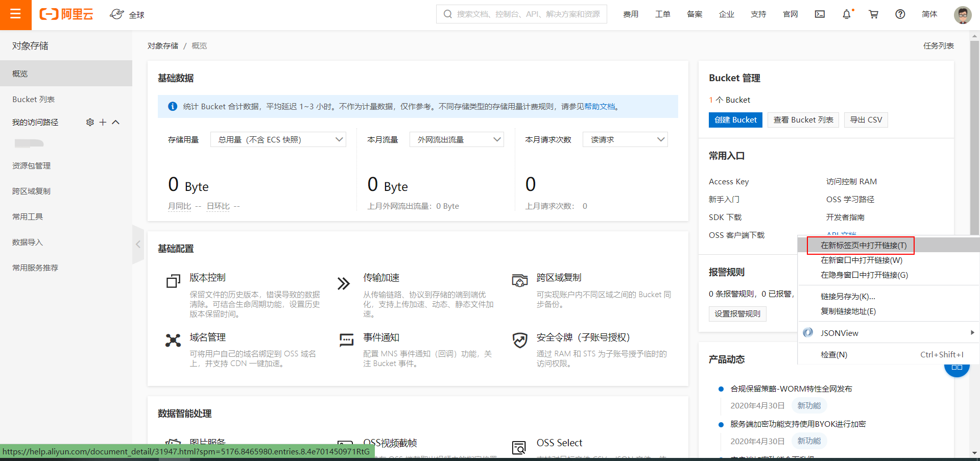Add a new access path with plus icon
This screenshot has height=461, width=980.
pos(103,122)
